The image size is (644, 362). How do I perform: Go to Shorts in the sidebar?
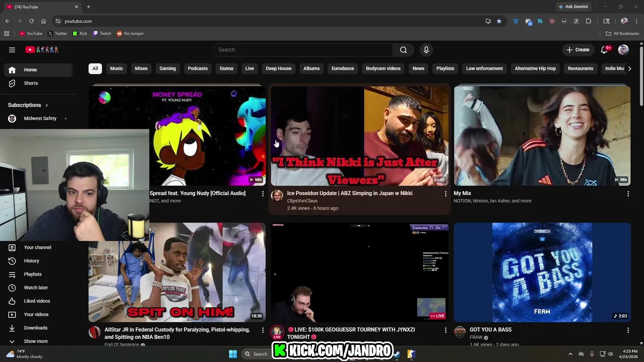coord(38,83)
